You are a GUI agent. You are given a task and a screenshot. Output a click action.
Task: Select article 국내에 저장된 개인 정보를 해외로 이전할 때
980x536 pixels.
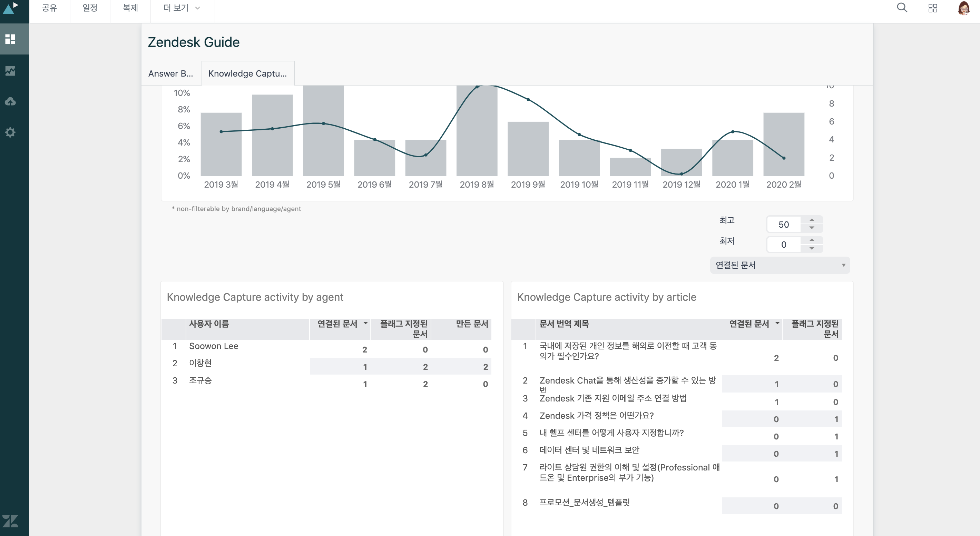pos(628,351)
